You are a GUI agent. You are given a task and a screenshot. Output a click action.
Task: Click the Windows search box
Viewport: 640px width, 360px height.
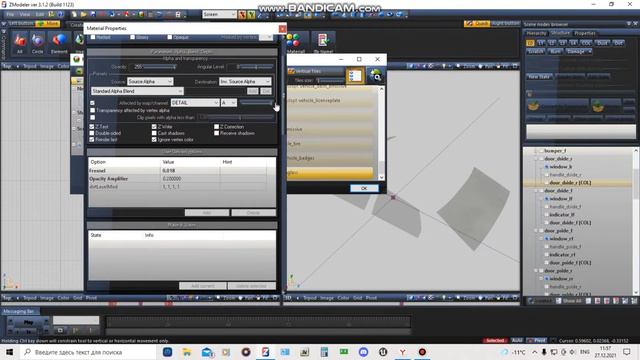point(88,352)
